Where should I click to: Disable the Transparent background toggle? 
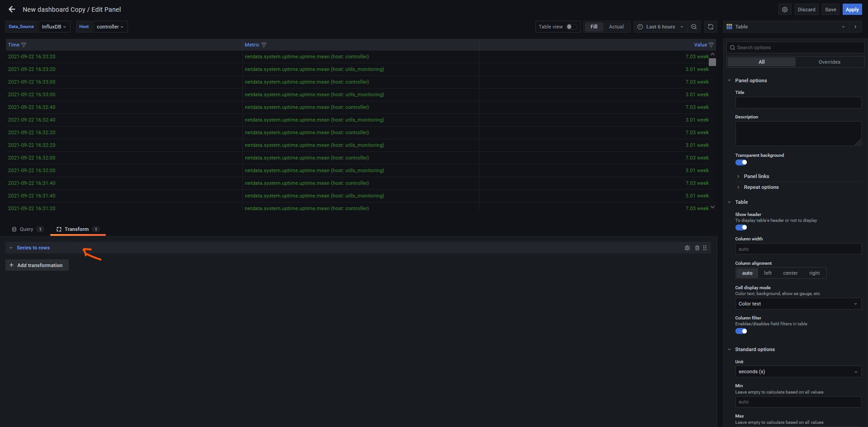(x=741, y=163)
